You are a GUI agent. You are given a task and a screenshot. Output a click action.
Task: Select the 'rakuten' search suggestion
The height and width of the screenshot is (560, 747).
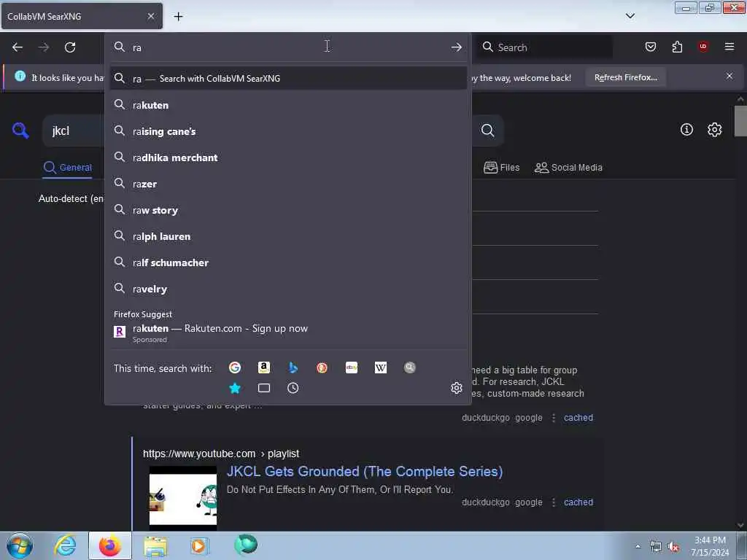pos(288,105)
